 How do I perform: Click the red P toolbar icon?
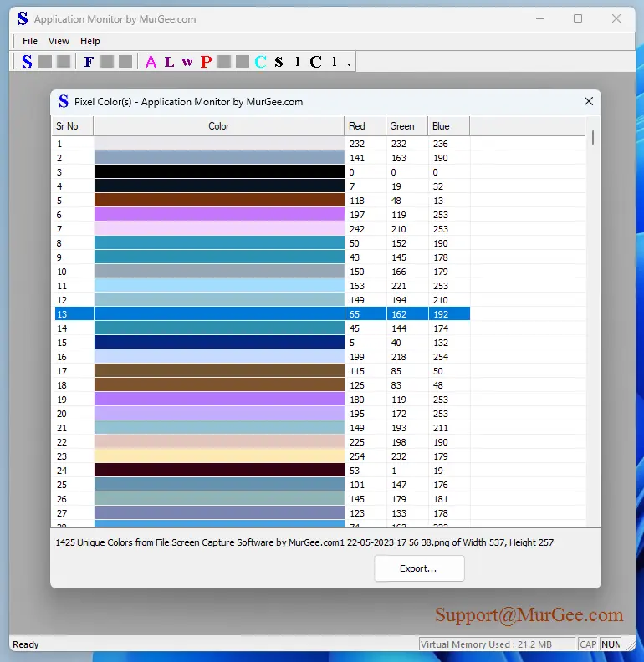(206, 62)
